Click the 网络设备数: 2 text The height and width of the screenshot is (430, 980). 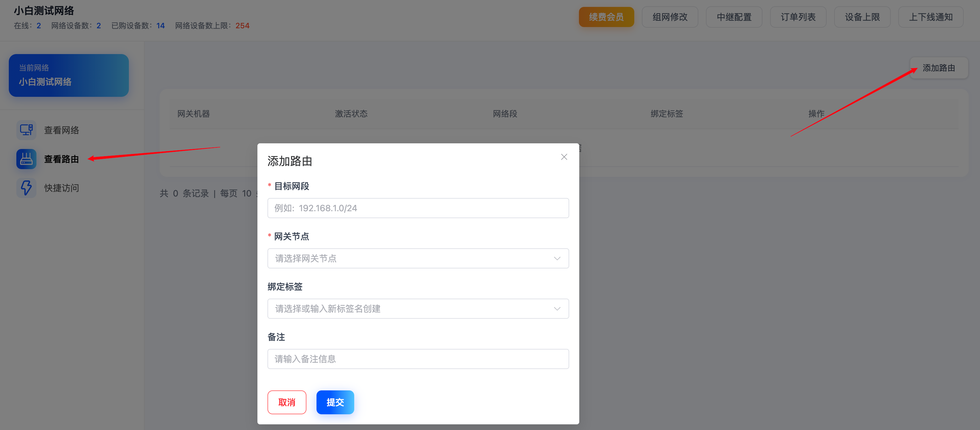tap(76, 25)
